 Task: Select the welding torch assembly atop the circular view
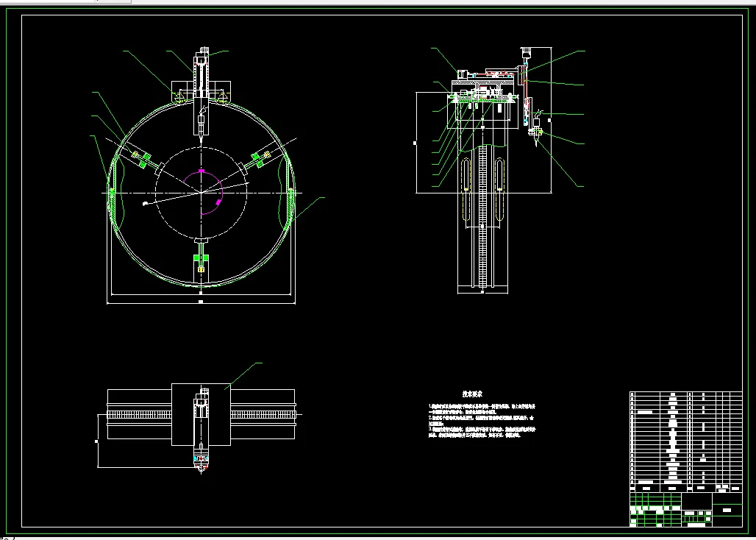202,94
